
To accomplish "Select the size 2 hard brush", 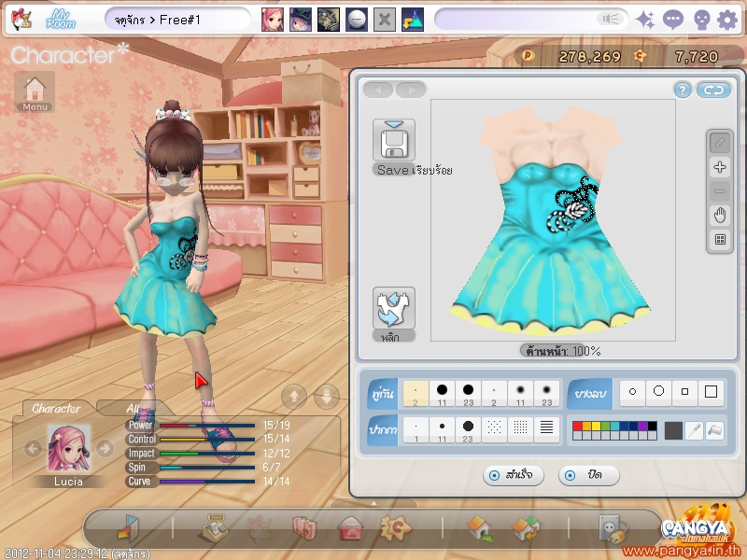I will (x=416, y=393).
